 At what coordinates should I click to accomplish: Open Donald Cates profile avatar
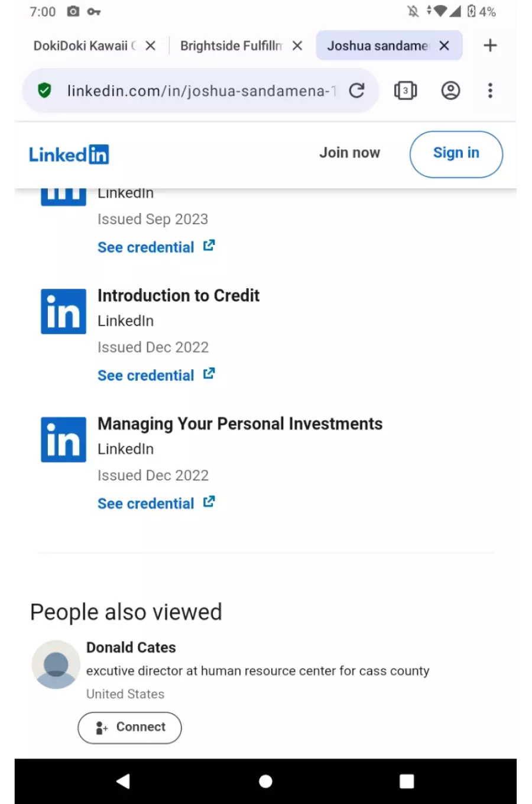point(56,664)
